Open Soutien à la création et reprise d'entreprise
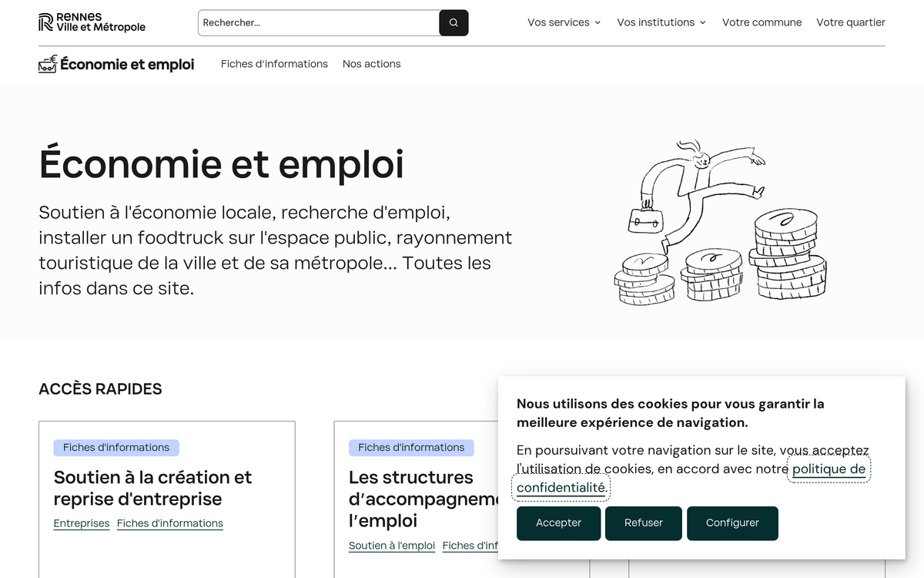Screen dimensions: 924x578 tap(152, 488)
